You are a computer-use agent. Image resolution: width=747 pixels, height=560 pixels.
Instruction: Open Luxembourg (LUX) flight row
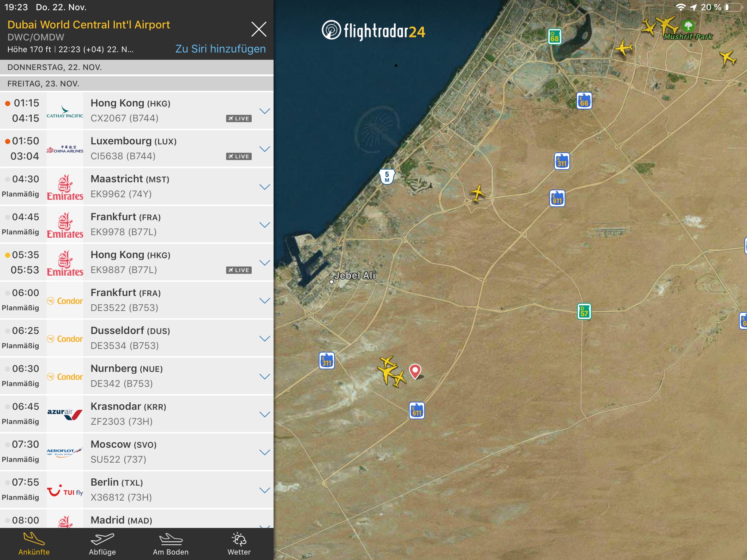point(137,149)
